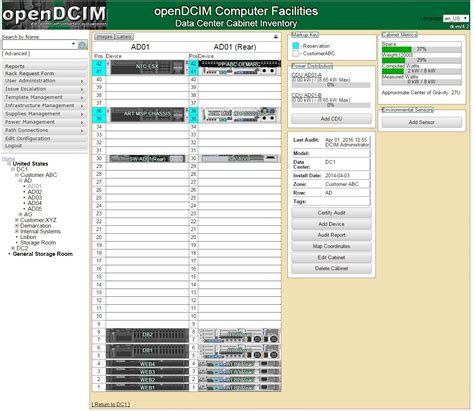The image size is (474, 411).
Task: Select cabinet AD03 in the tree
Action: click(35, 197)
